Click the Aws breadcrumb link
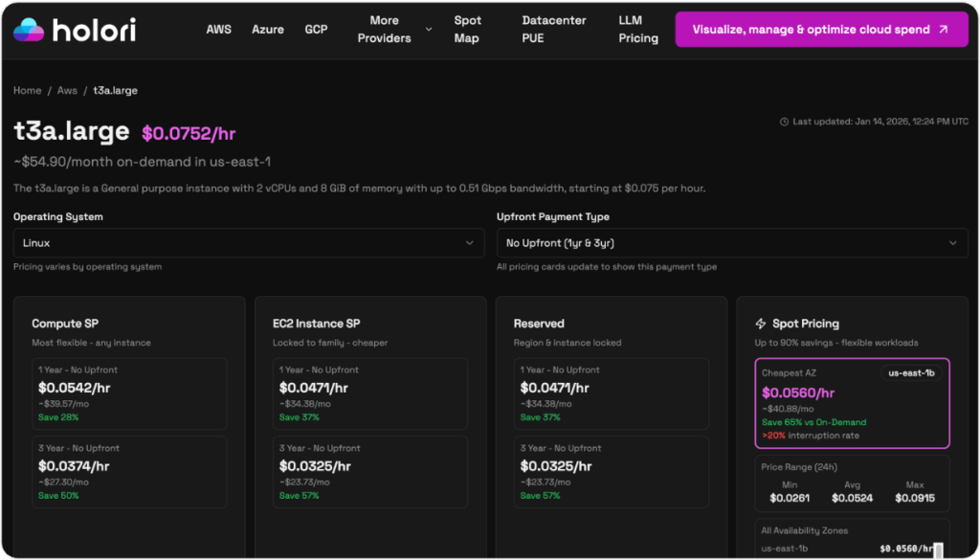980x560 pixels. 67,91
